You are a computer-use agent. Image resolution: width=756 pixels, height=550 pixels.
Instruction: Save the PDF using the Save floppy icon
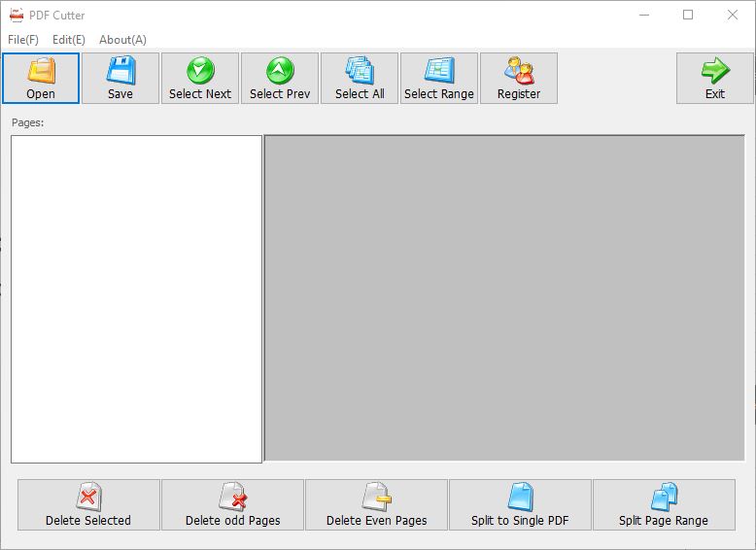click(x=120, y=79)
